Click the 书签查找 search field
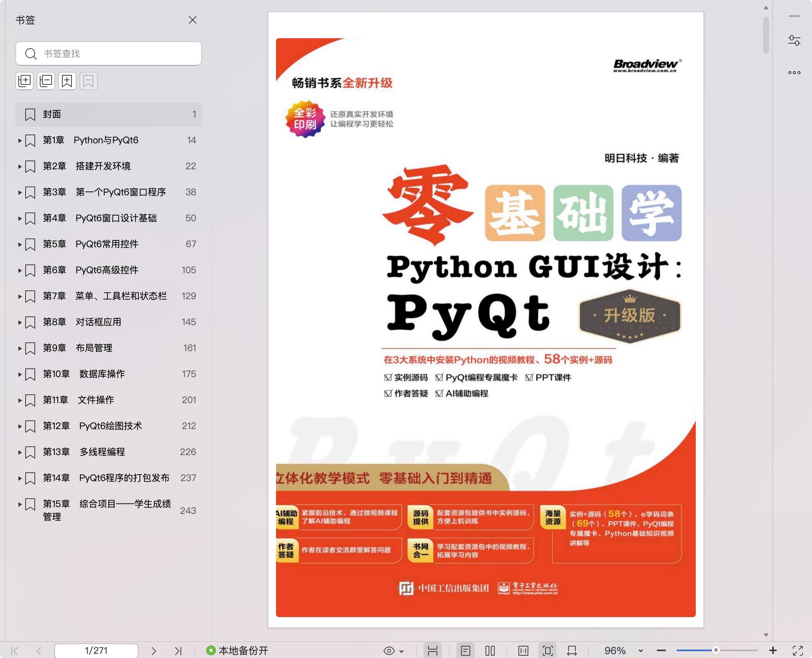 pyautogui.click(x=109, y=53)
